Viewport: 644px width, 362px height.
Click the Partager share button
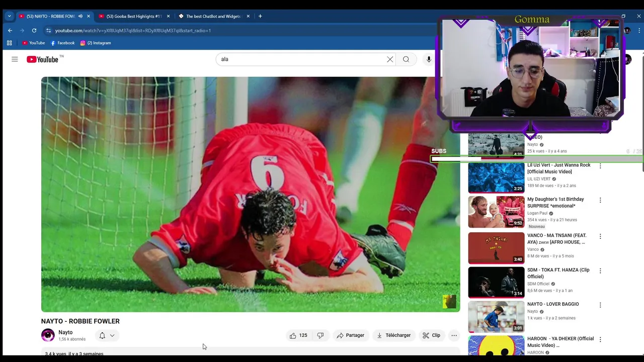[350, 335]
